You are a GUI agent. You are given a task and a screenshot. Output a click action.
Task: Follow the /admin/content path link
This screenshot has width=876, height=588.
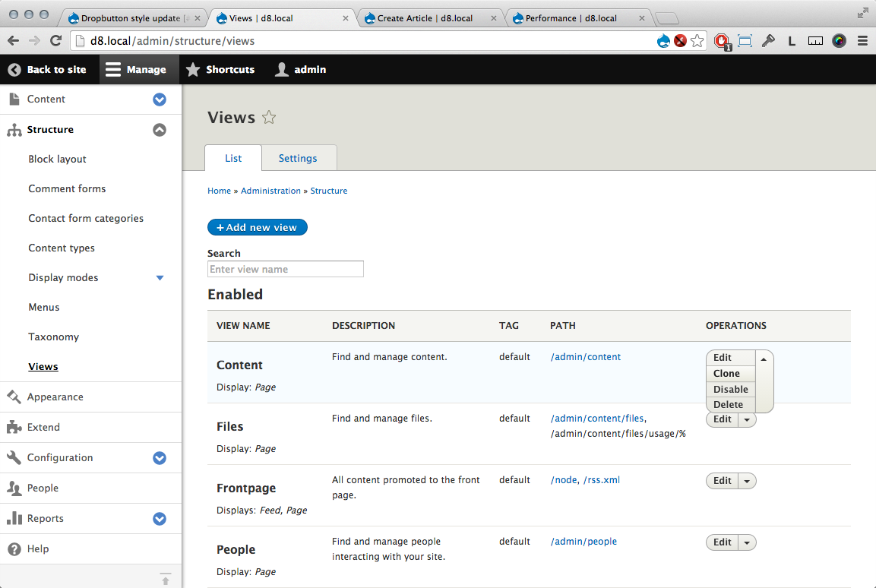tap(585, 356)
